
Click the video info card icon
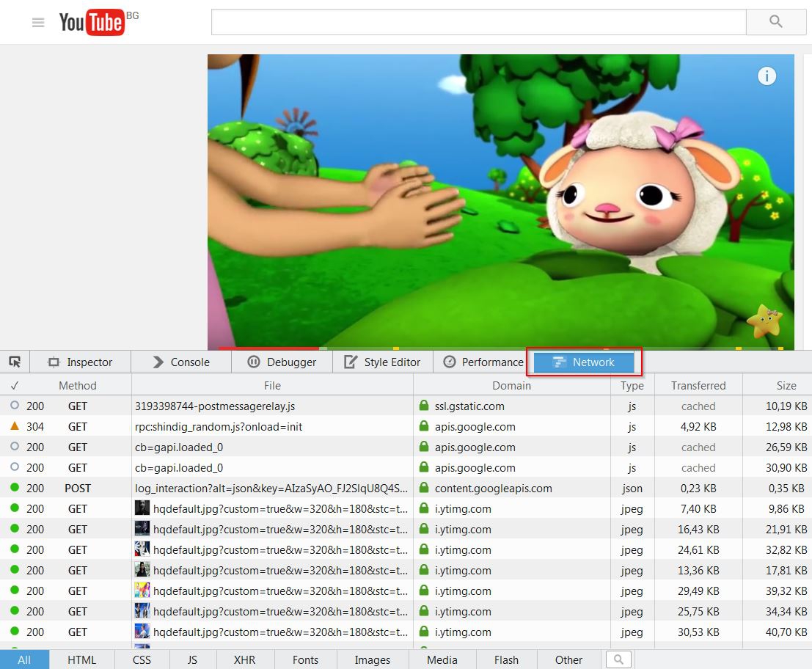click(767, 76)
